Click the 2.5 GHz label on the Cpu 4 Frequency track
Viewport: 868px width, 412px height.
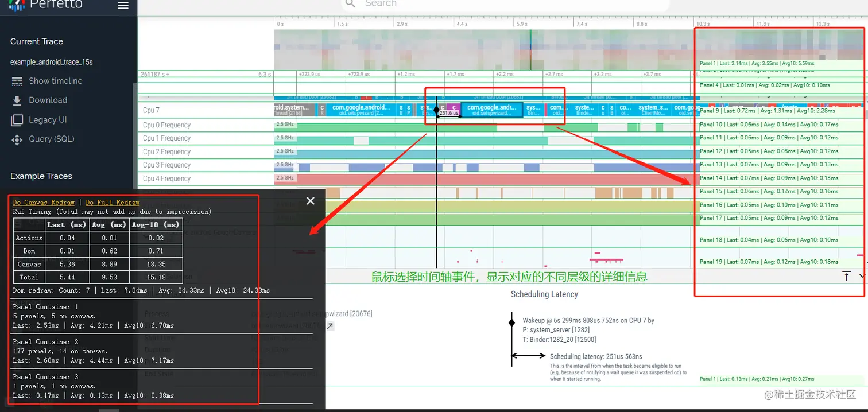point(285,178)
